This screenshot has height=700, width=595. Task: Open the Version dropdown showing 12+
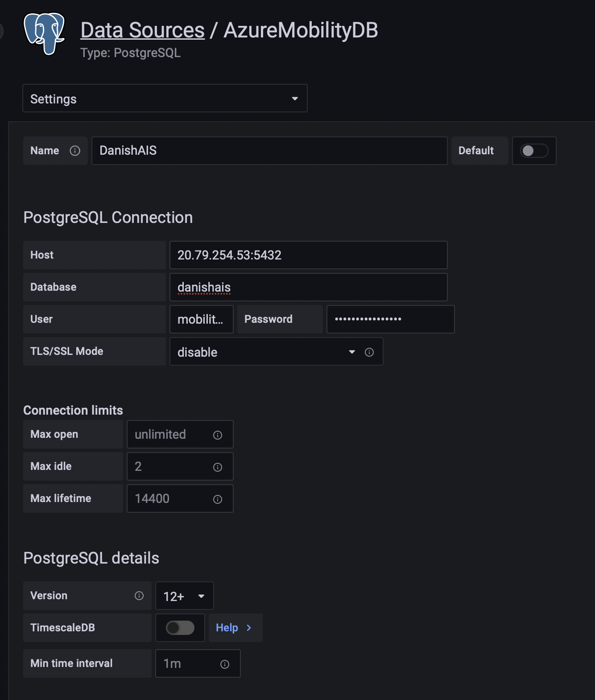(x=185, y=596)
